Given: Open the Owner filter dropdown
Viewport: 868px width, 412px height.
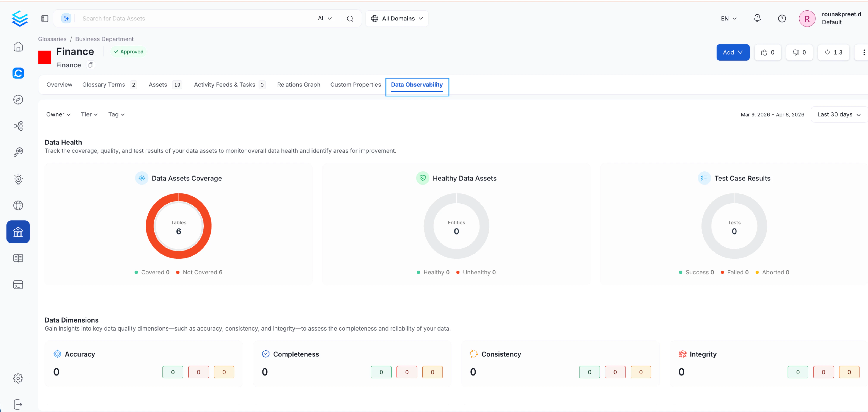Looking at the screenshot, I should point(58,114).
